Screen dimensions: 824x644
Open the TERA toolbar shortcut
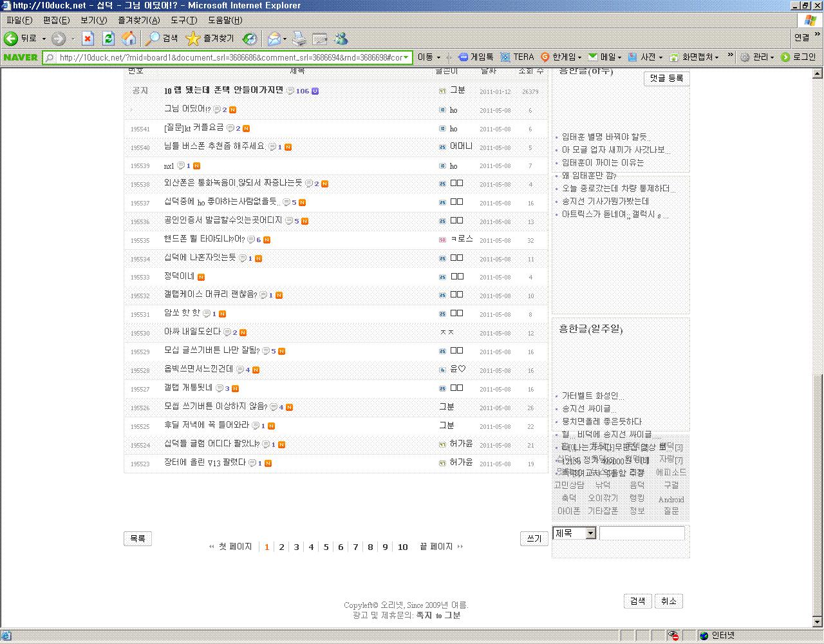pos(517,57)
